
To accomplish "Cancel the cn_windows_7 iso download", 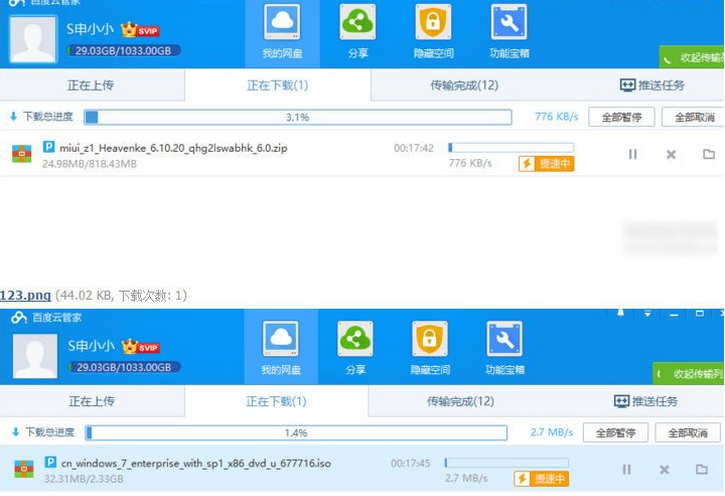I will coord(664,470).
